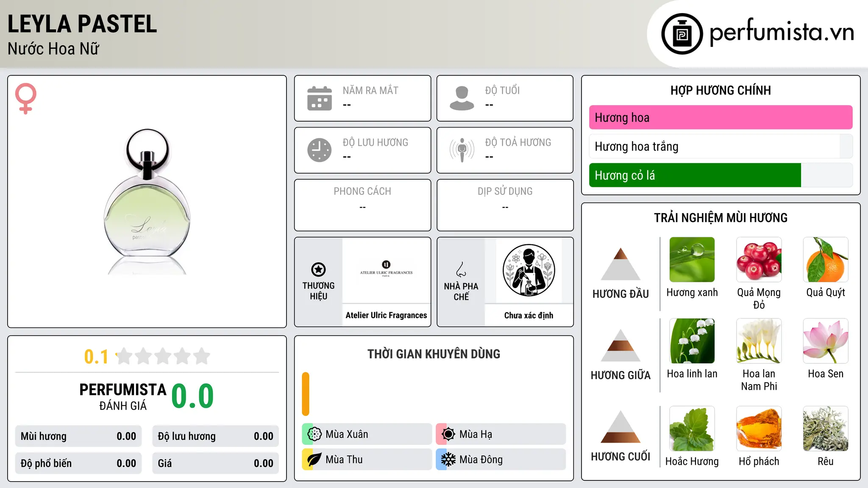This screenshot has width=868, height=488.
Task: Click the nose icon above Nhà pha chế
Action: pyautogui.click(x=461, y=269)
